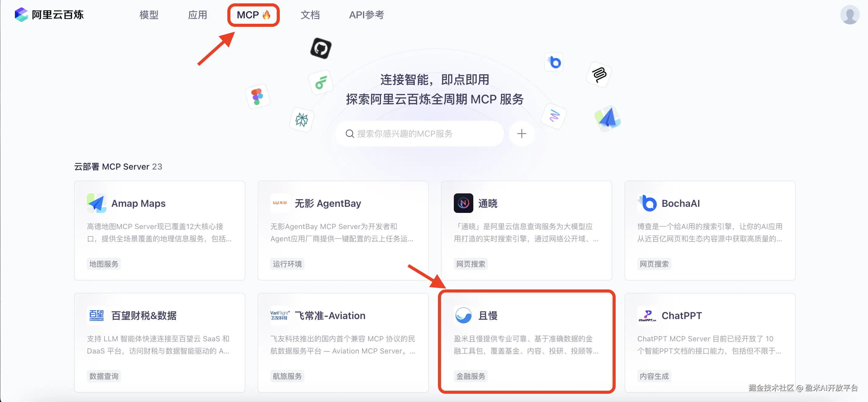Open the user avatar in top-right corner
868x402 pixels.
[849, 15]
